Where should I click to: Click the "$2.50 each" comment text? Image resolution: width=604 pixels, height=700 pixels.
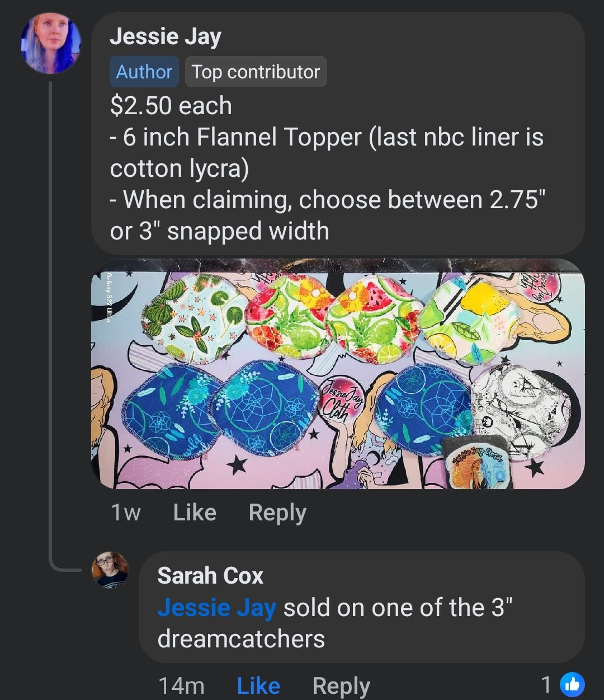[x=171, y=106]
